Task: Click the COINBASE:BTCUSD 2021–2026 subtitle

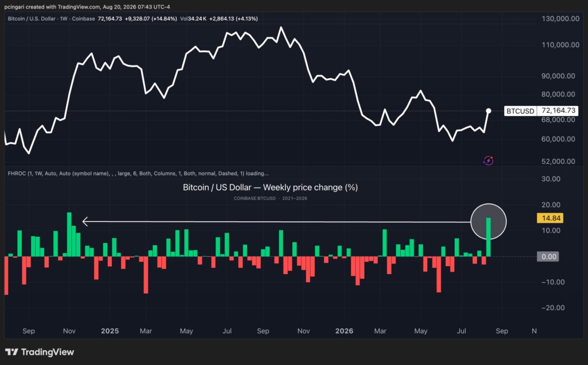Action: coord(270,198)
